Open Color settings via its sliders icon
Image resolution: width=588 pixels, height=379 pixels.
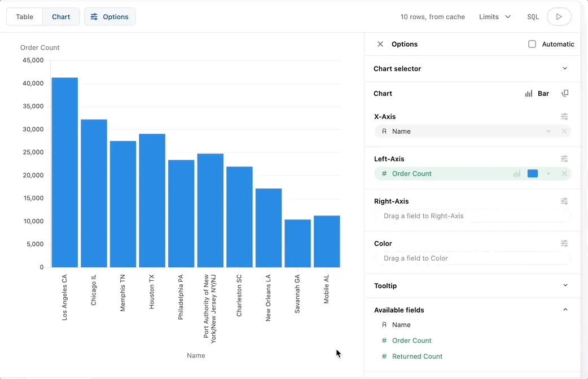click(564, 243)
